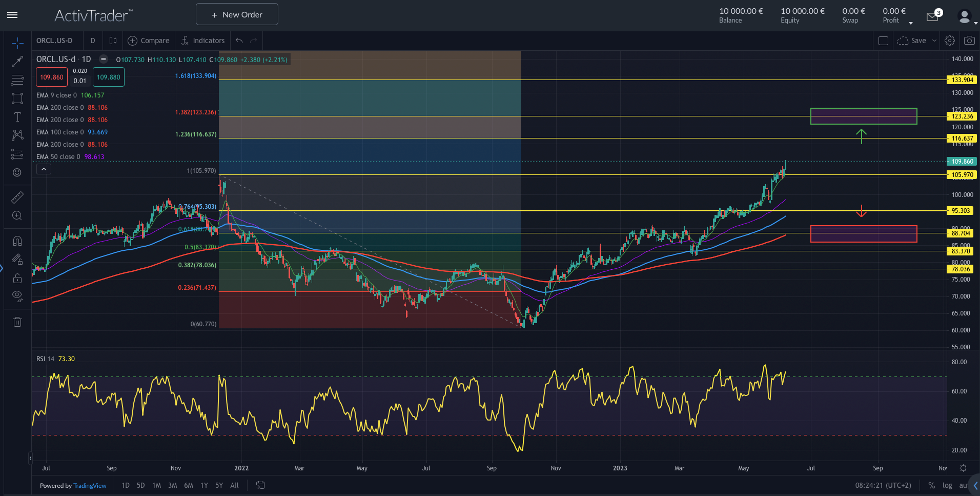Click the ORCL.US-D symbol search field

point(54,41)
